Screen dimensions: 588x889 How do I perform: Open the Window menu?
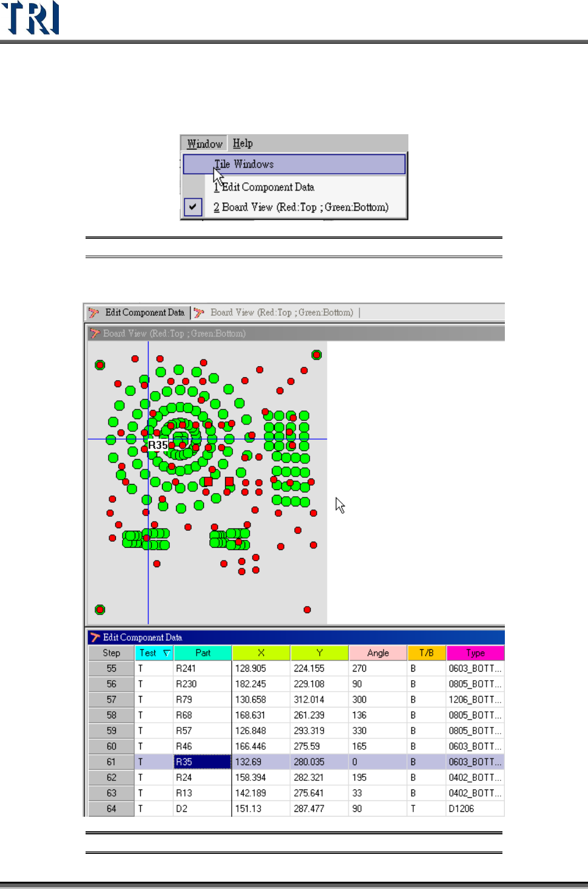[204, 144]
